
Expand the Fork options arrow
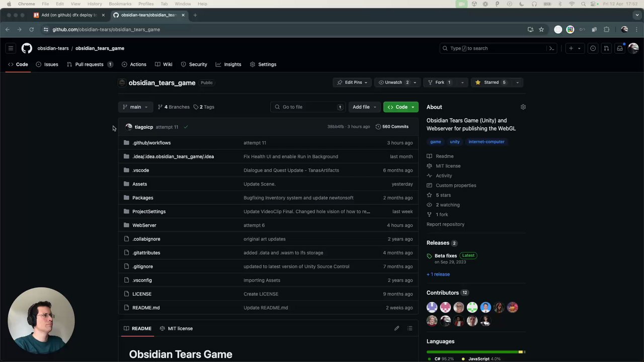tap(462, 82)
